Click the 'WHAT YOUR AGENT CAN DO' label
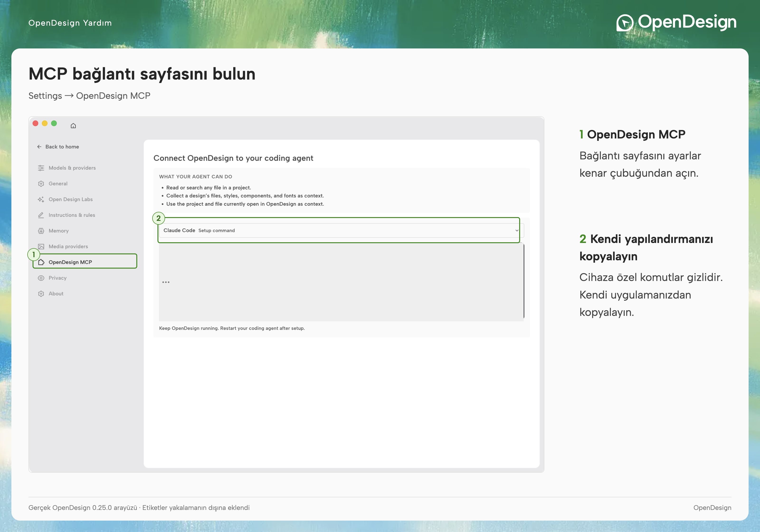This screenshot has width=760, height=532. (196, 177)
